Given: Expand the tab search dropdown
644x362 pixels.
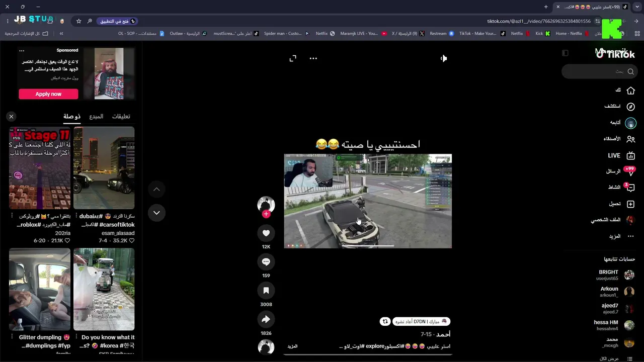Looking at the screenshot, I should click(x=637, y=7).
